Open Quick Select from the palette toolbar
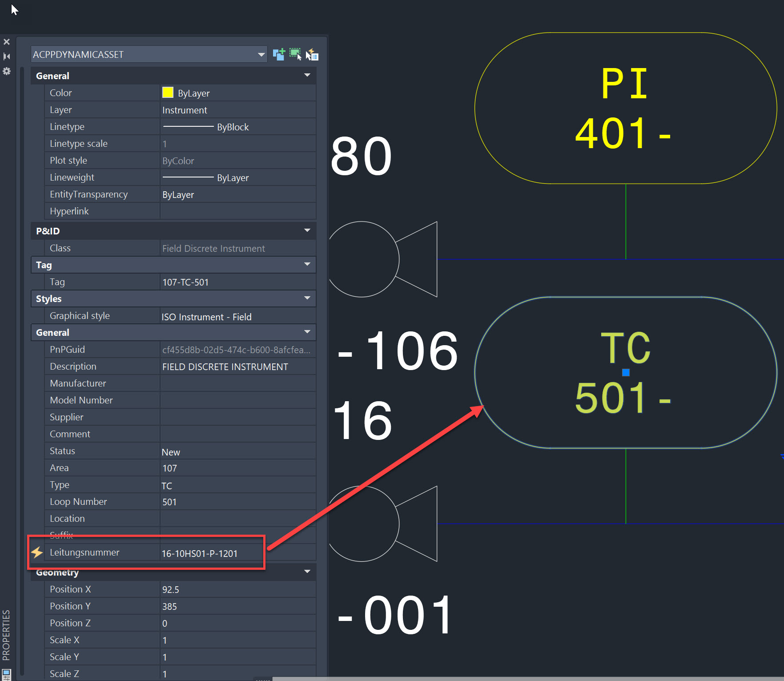 coord(312,54)
